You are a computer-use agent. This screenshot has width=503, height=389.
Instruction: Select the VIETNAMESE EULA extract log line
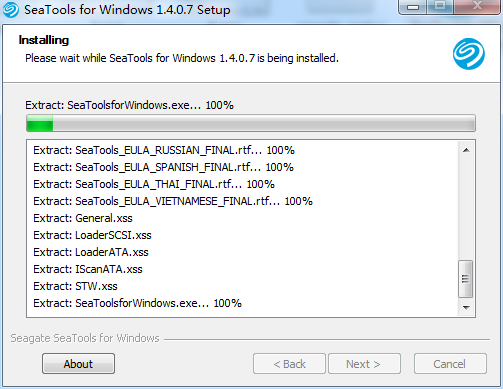coord(173,201)
